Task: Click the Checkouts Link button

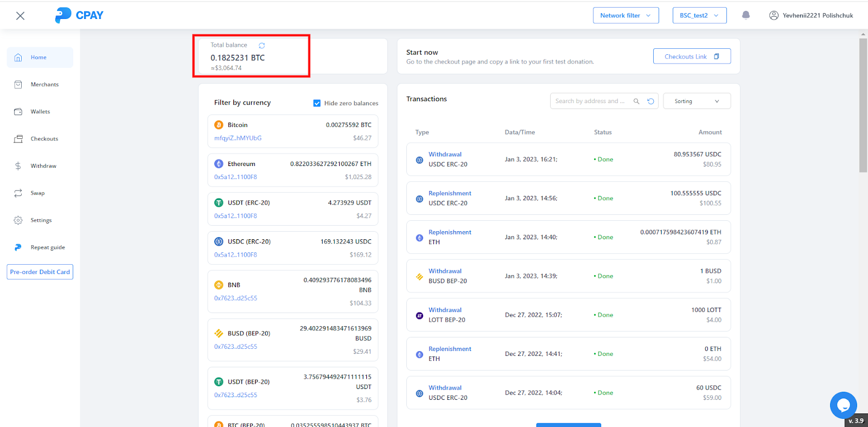Action: (692, 56)
